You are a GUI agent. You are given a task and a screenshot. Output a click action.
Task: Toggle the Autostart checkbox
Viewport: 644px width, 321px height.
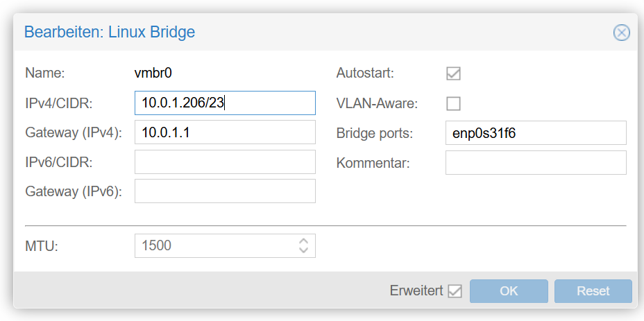(x=453, y=73)
